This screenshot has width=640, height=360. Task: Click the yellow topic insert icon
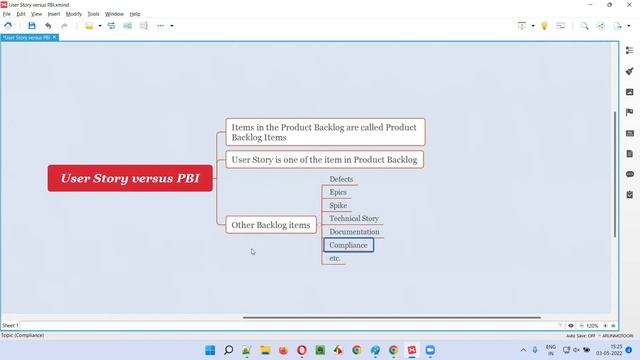tap(89, 26)
